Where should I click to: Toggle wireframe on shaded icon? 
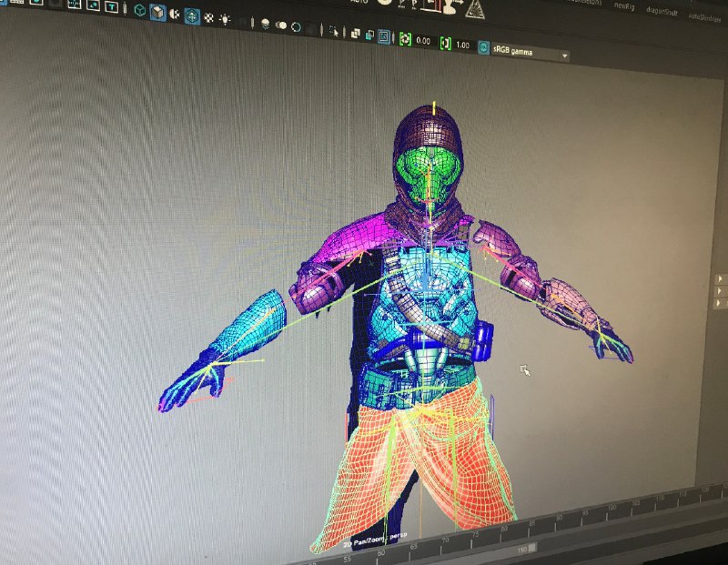(192, 16)
